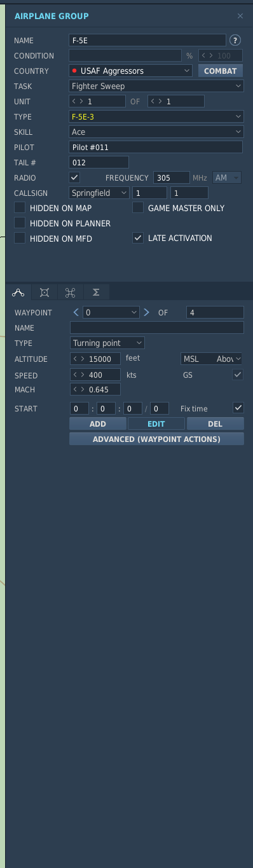The width and height of the screenshot is (253, 868).
Task: Go to previous waypoint arrow
Action: pos(76,312)
